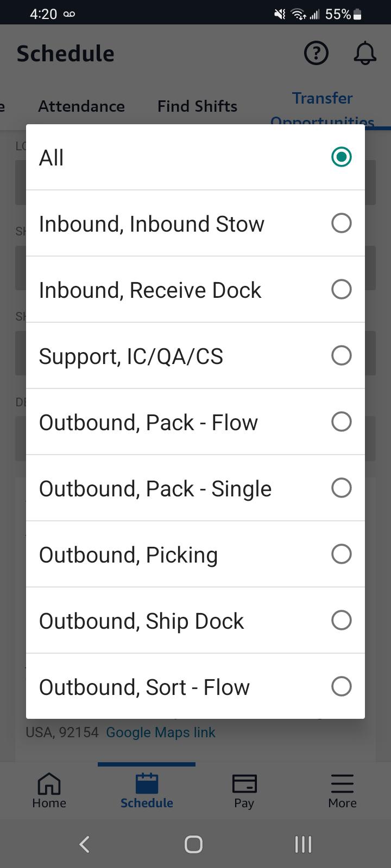This screenshot has height=868, width=391.
Task: Choose Outbound, Picking radio option
Action: [341, 554]
